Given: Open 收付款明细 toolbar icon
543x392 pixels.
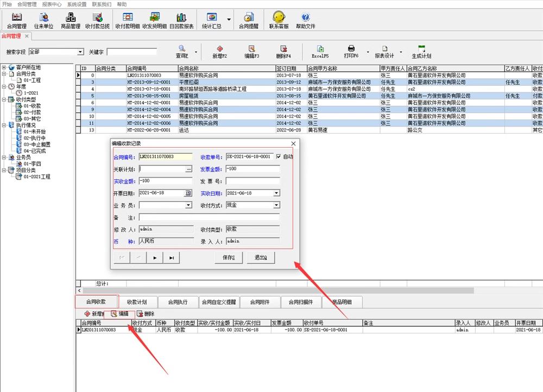Looking at the screenshot, I should (128, 20).
